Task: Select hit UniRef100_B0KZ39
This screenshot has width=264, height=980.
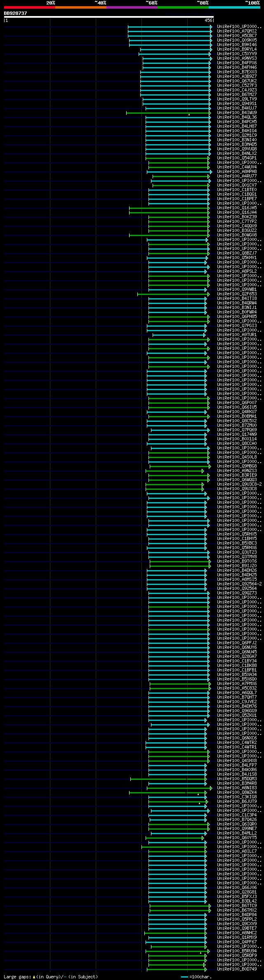Action: [237, 217]
